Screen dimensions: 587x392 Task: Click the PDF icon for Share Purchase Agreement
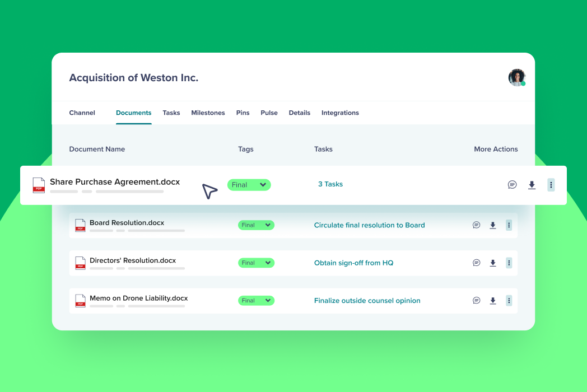coord(38,185)
